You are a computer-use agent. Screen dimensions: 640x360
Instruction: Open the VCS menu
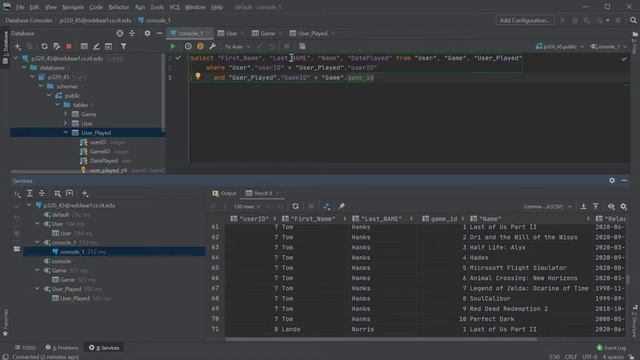coord(174,7)
